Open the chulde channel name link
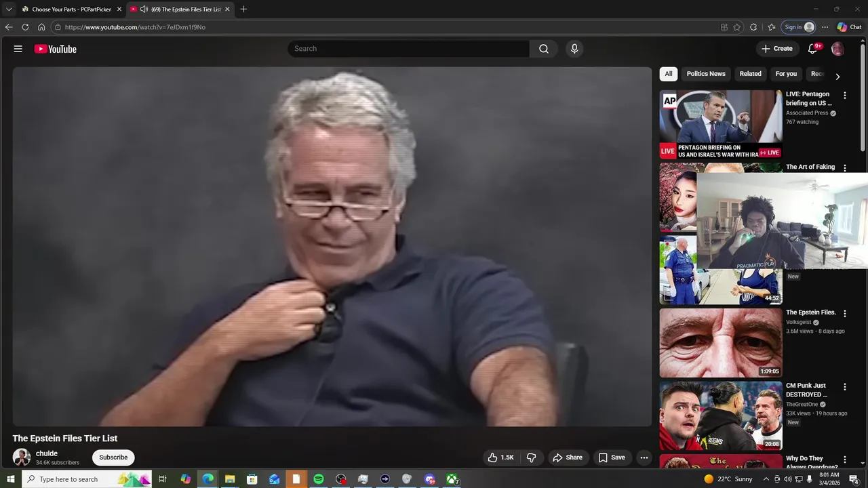Screen dimensions: 868x488 (47, 453)
